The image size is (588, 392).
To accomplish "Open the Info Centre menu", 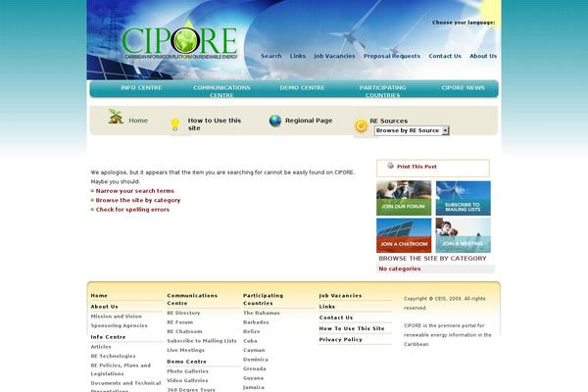I will (x=141, y=88).
